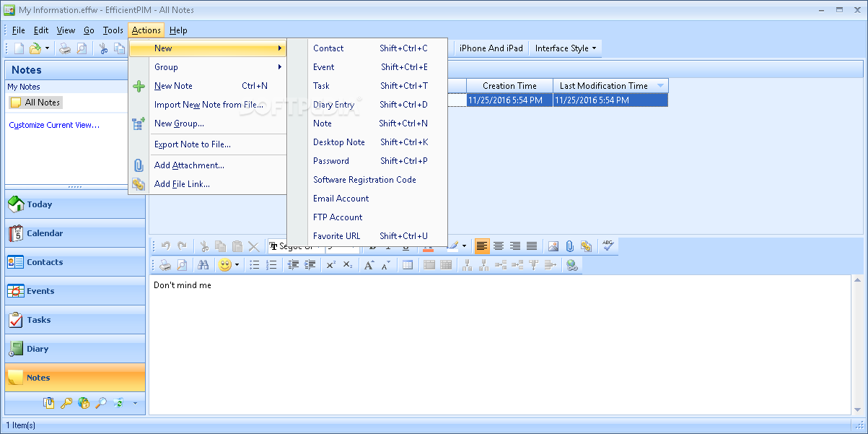
Task: Grow the font size
Action: point(369,265)
